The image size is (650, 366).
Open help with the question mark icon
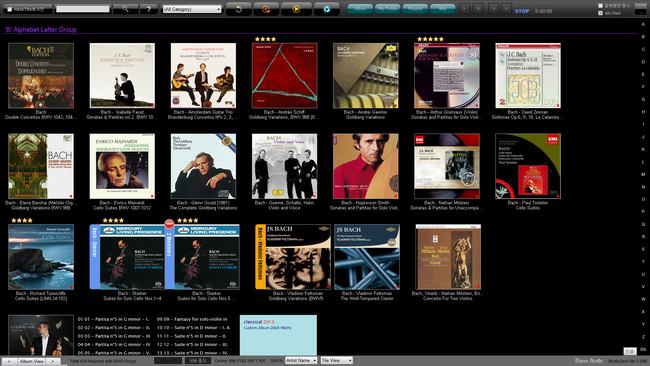pos(149,9)
